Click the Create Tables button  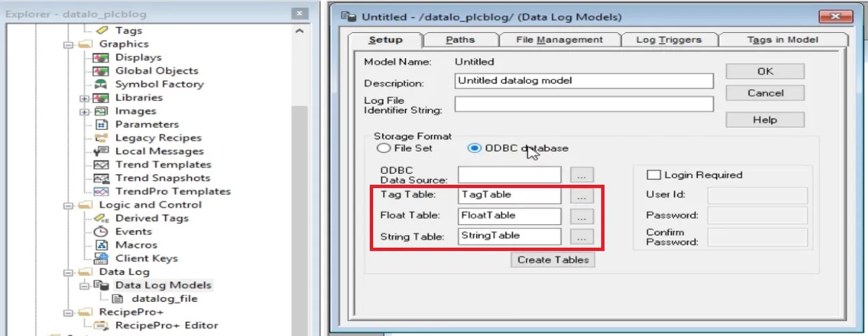click(553, 260)
